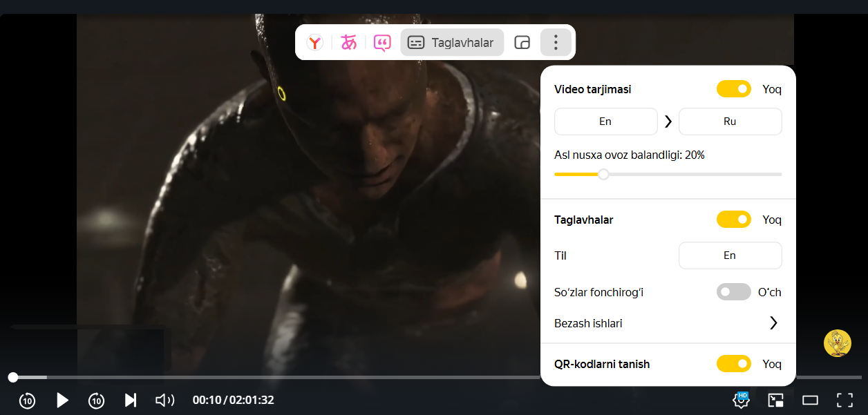Viewport: 868px width, 415px height.
Task: Play the video
Action: tap(62, 400)
